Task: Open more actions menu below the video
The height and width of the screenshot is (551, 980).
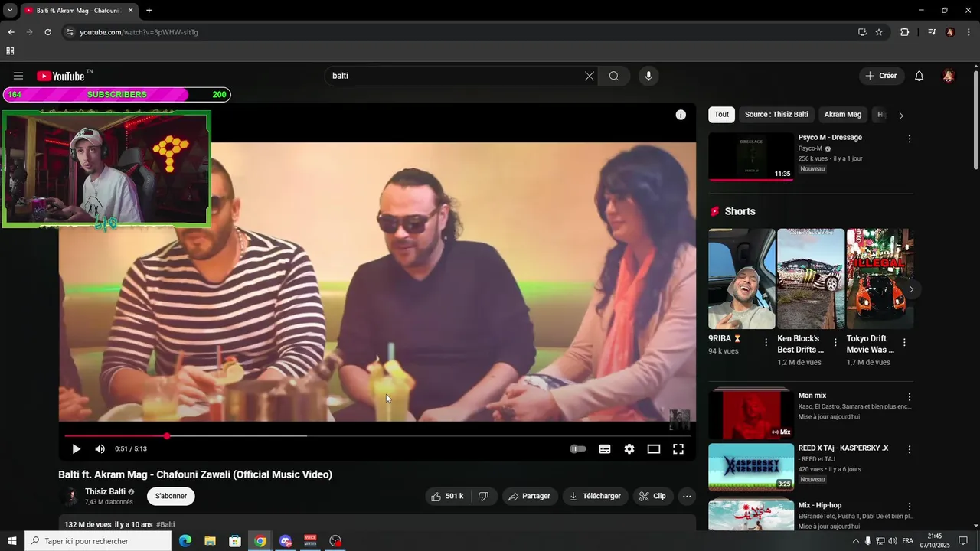Action: click(x=687, y=496)
